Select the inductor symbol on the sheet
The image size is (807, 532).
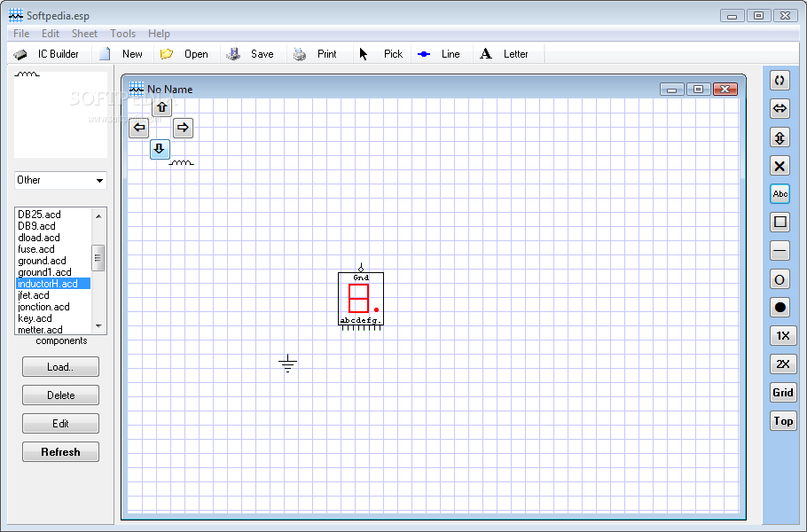(182, 162)
